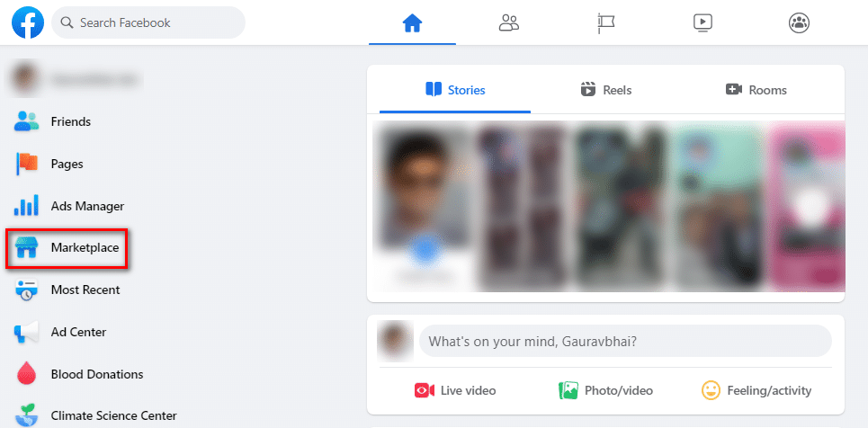Screen dimensions: 868x428
Task: Click the Photo/video picture icon
Action: (x=568, y=390)
